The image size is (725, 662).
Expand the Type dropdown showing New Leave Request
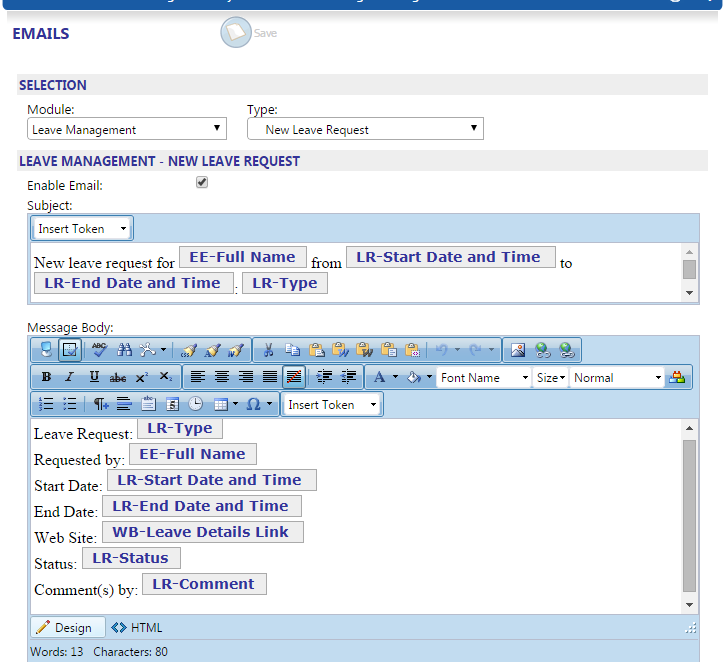[x=365, y=129]
